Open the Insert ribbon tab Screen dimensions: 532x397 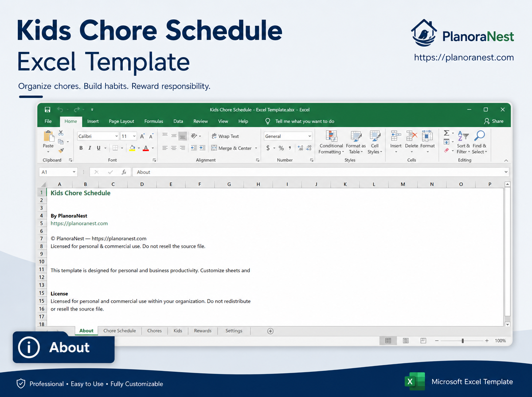(93, 121)
